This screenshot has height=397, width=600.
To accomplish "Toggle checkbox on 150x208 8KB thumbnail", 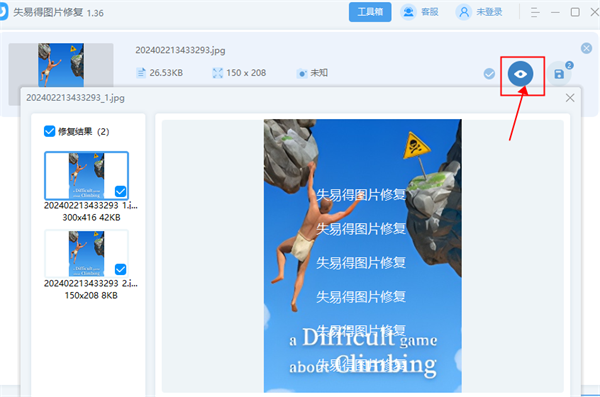I will [x=121, y=270].
